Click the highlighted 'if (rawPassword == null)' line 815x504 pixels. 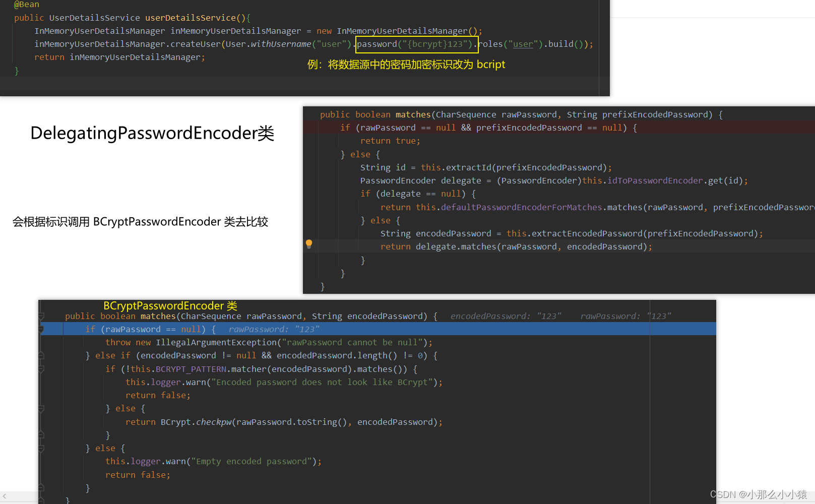tap(377, 329)
